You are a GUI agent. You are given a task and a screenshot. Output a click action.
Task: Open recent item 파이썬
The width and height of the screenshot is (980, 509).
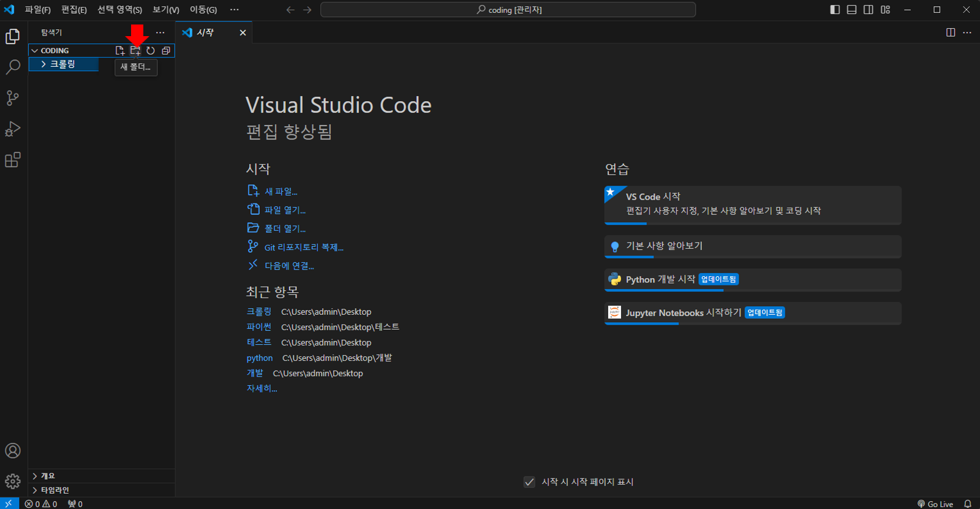tap(259, 327)
